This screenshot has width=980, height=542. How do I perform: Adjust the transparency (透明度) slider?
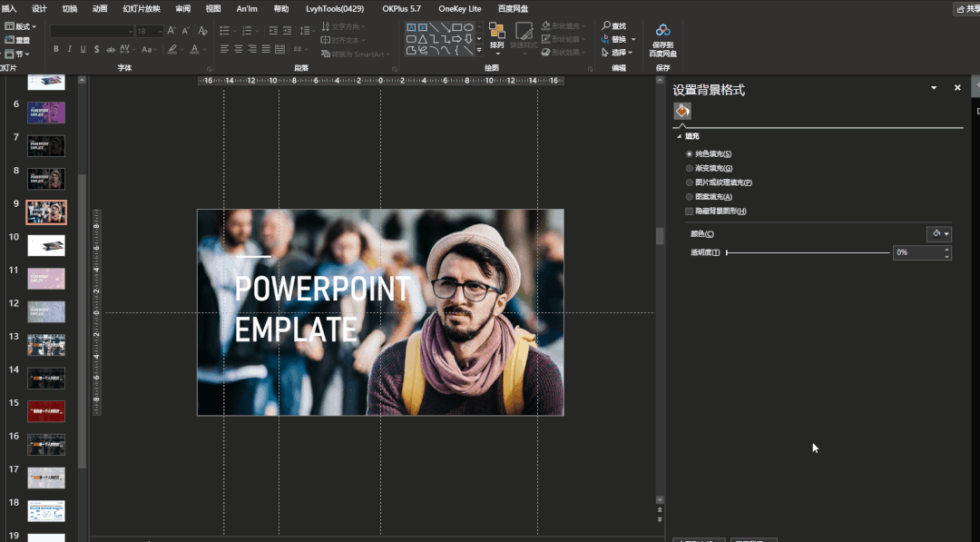pos(808,252)
